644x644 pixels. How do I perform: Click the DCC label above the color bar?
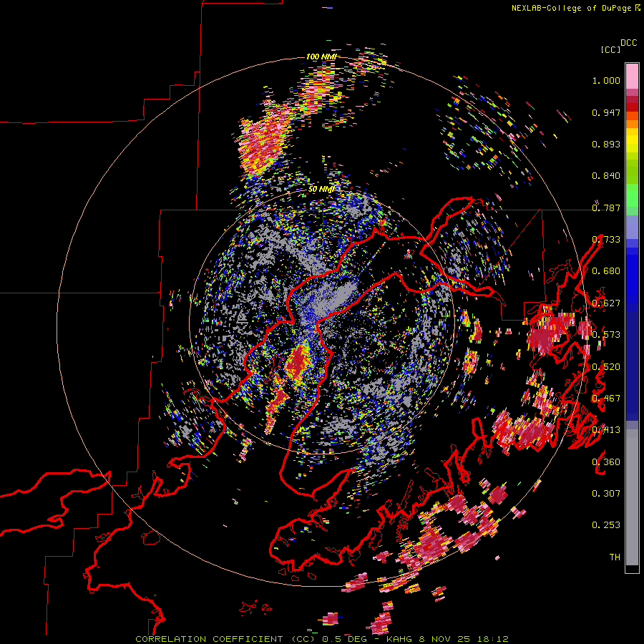[x=628, y=43]
